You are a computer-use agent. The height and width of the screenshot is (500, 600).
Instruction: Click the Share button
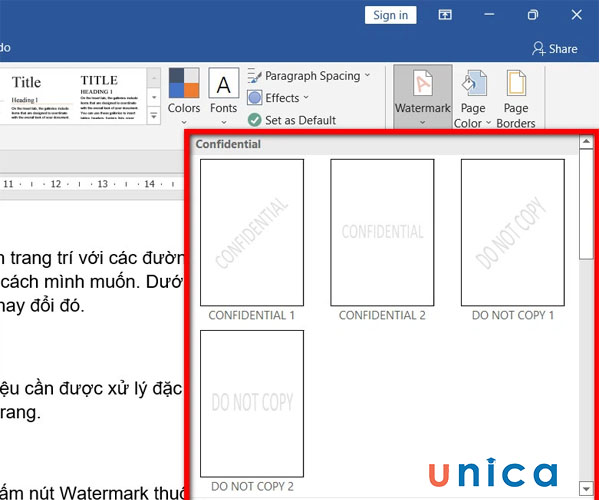pyautogui.click(x=554, y=48)
